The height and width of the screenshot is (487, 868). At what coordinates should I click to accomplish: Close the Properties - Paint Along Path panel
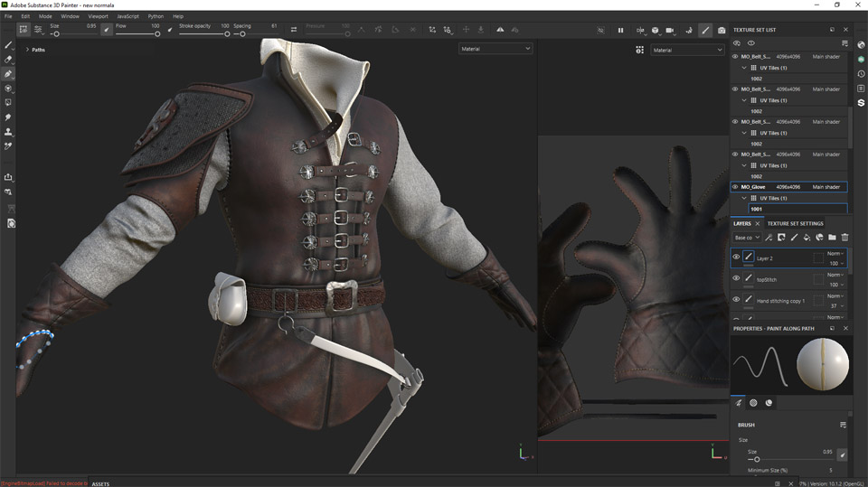(845, 328)
